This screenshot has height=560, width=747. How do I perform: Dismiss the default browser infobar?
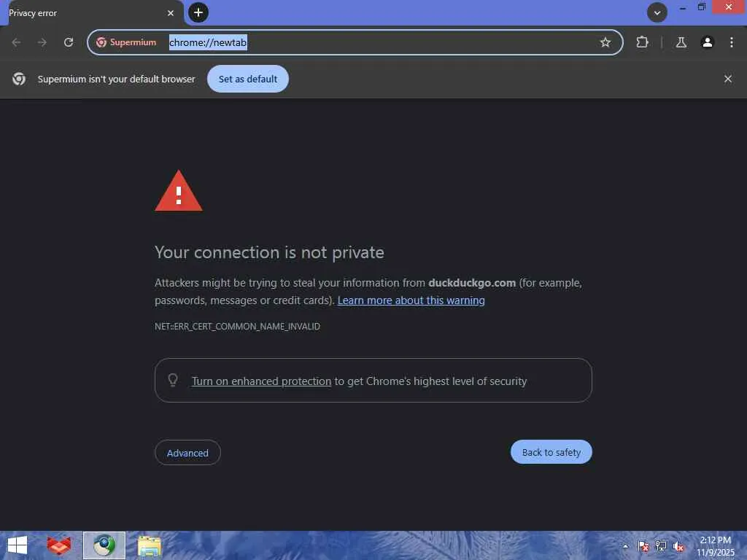[x=727, y=79]
